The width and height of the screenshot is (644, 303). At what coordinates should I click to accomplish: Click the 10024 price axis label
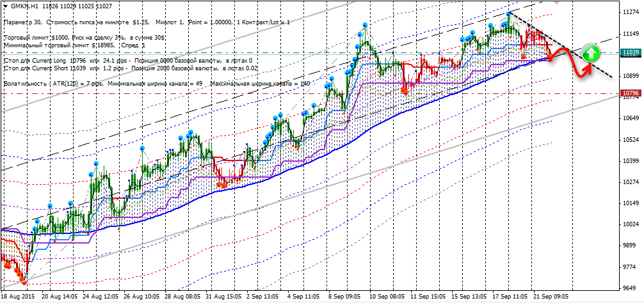click(x=630, y=224)
